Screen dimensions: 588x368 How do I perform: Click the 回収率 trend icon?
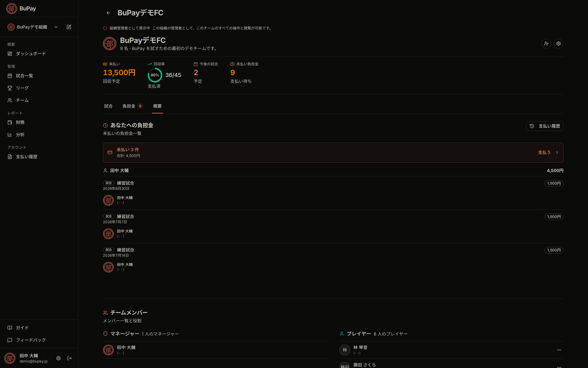click(x=150, y=64)
